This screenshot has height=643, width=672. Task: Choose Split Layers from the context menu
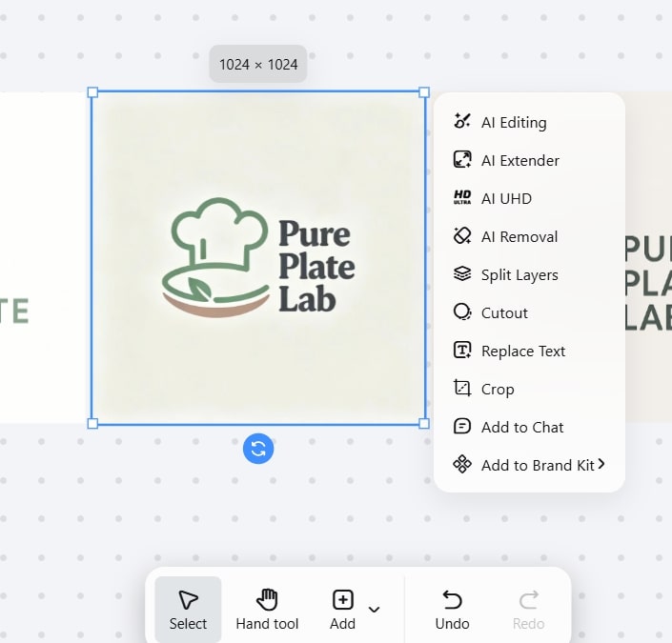(x=519, y=274)
